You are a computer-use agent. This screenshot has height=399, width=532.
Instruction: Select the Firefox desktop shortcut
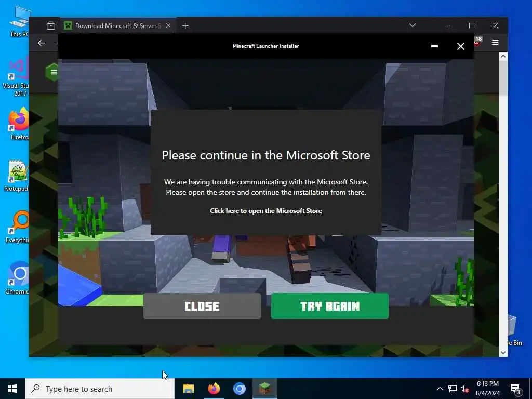(x=19, y=124)
